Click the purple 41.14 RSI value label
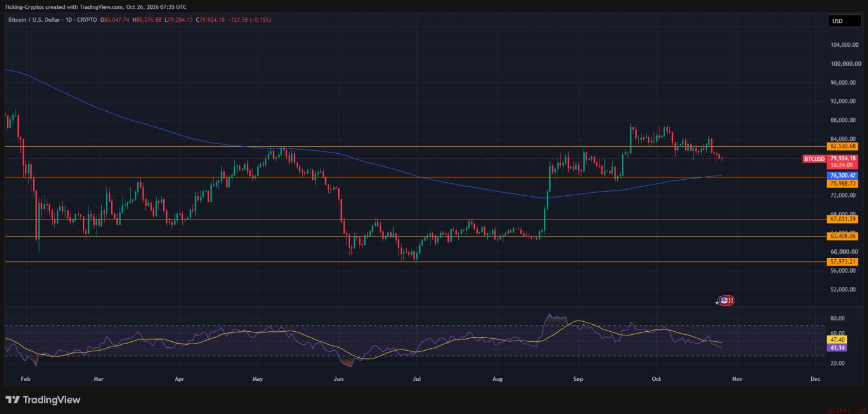 [838, 348]
